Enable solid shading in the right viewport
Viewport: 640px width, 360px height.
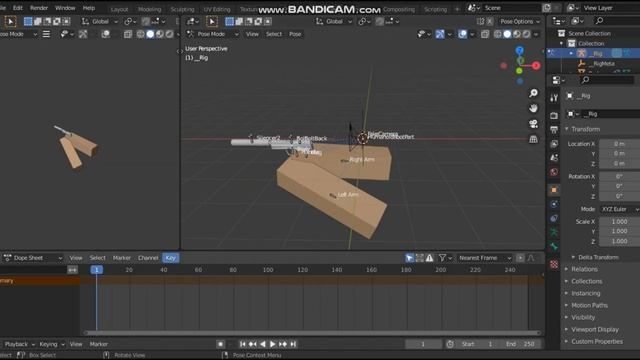(507, 34)
